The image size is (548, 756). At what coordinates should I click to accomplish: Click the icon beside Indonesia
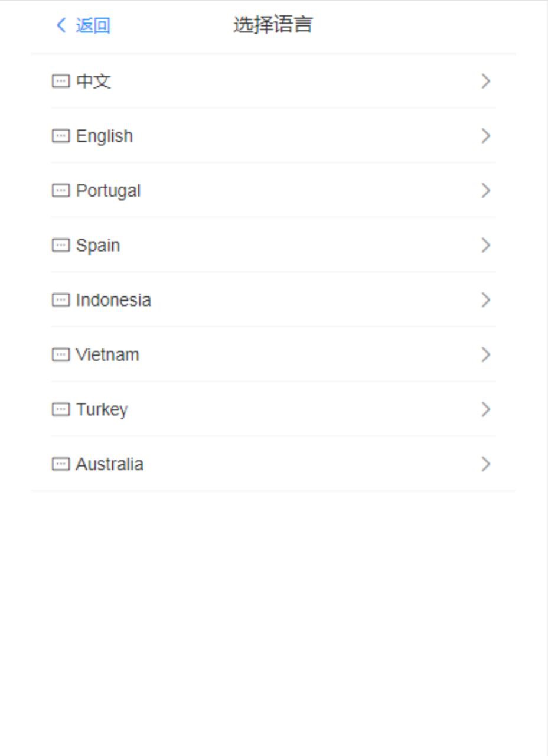tap(61, 300)
